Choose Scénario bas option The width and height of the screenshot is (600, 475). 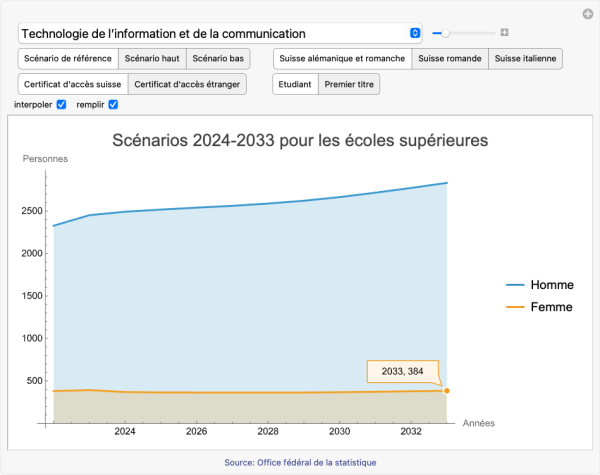(218, 59)
